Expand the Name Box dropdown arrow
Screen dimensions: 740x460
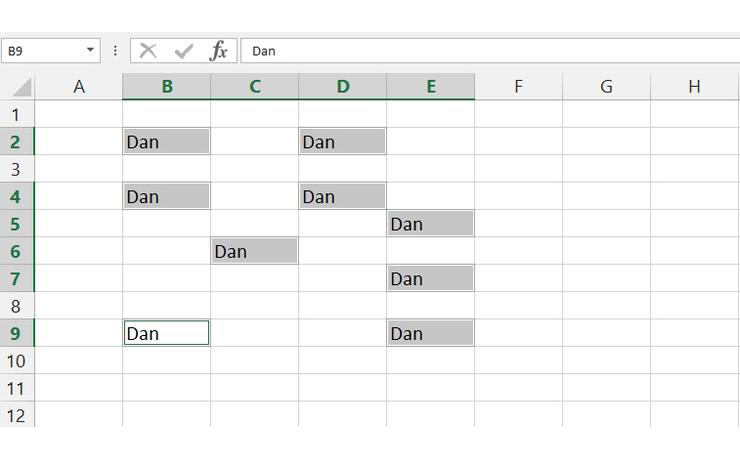(91, 51)
